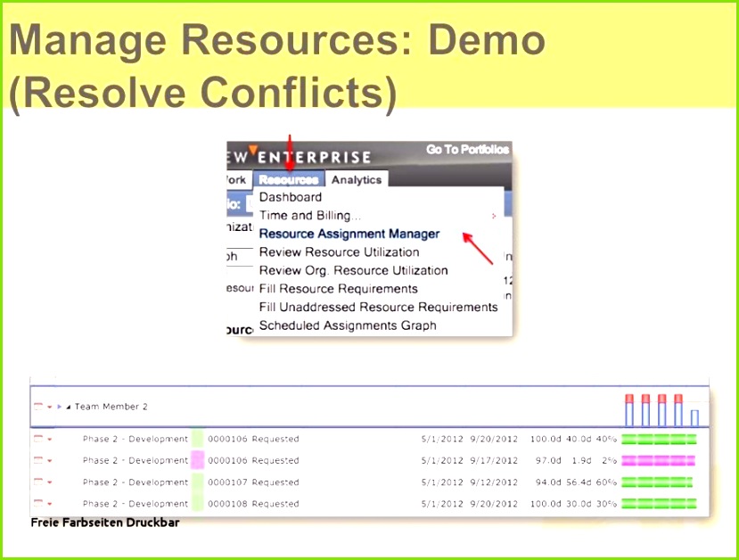Click calendar icon beside 0000107 Requested row
Image resolution: width=739 pixels, height=560 pixels.
pyautogui.click(x=37, y=482)
